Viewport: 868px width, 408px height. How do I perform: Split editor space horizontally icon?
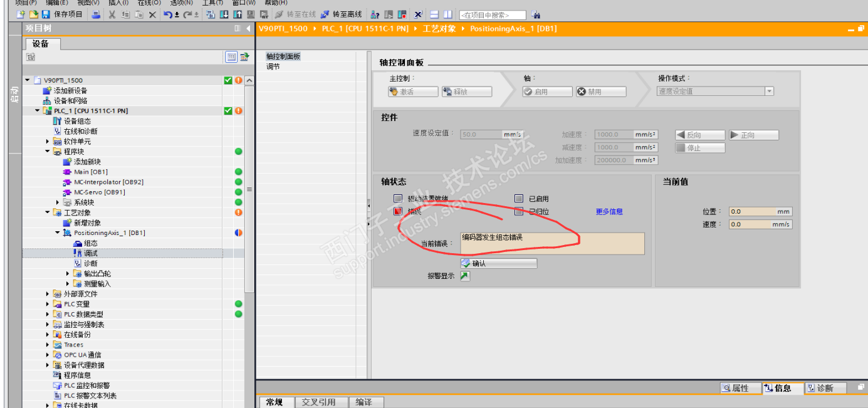434,14
